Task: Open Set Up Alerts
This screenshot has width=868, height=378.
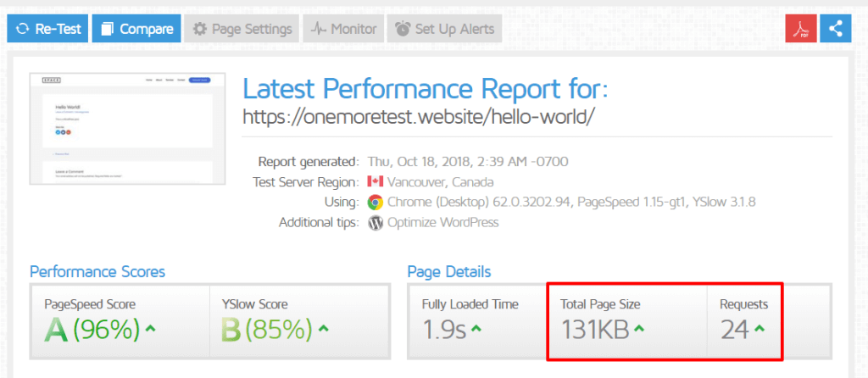Action: click(x=444, y=28)
